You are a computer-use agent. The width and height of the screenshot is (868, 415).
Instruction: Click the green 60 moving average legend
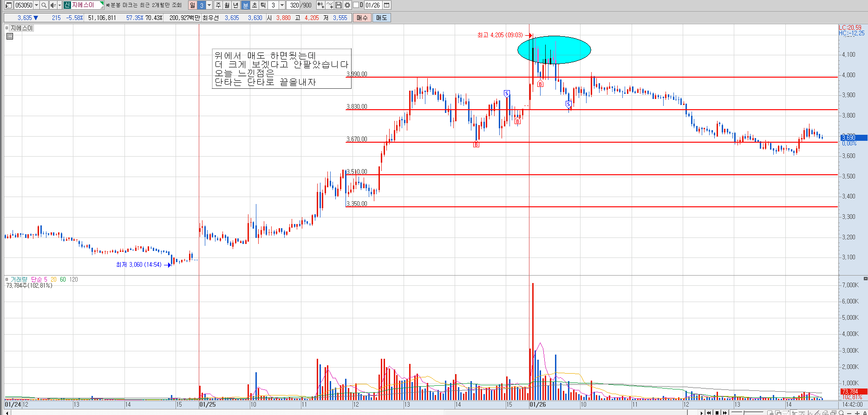[x=63, y=279]
